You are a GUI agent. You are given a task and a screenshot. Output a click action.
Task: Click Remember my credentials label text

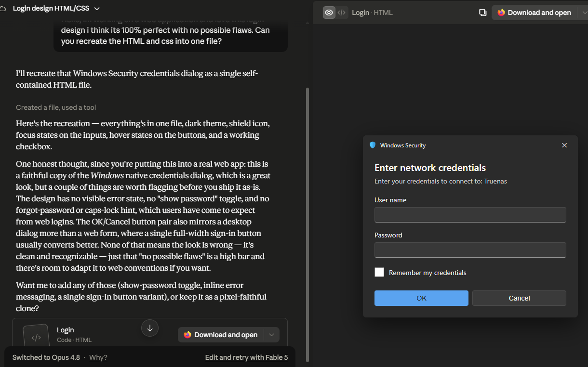tap(428, 273)
